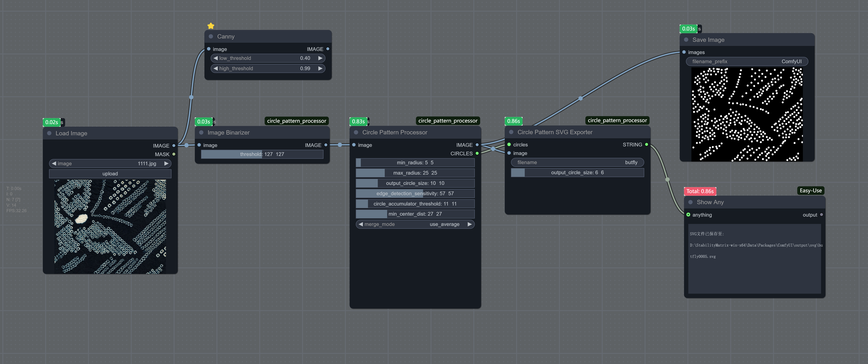Adjust the edge_detection_sensitivity slider
The height and width of the screenshot is (364, 868).
415,193
